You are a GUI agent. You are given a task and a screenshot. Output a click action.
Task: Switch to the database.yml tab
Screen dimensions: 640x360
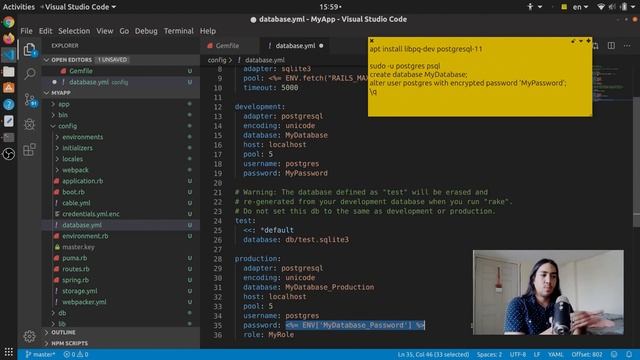pos(295,46)
